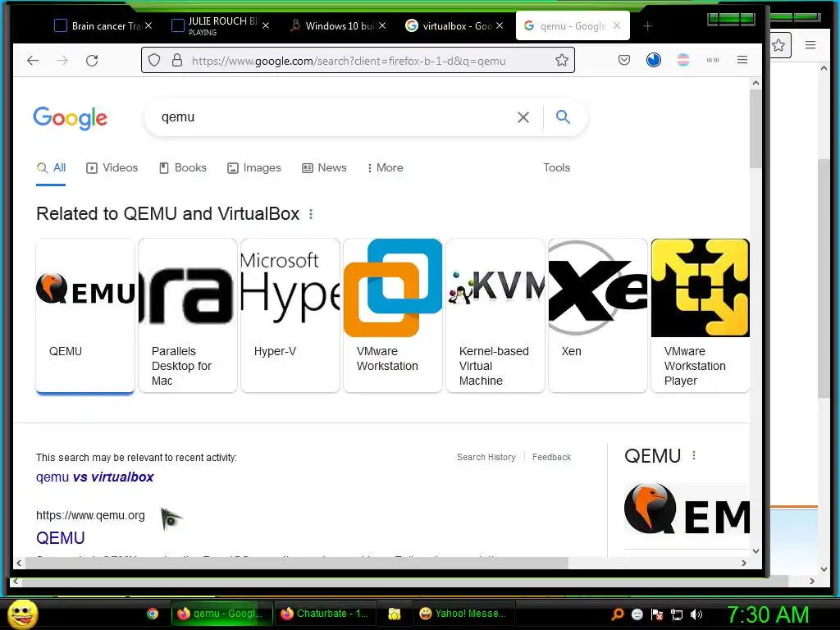Click the magnifier tray icon
This screenshot has height=630, width=840.
(x=618, y=614)
